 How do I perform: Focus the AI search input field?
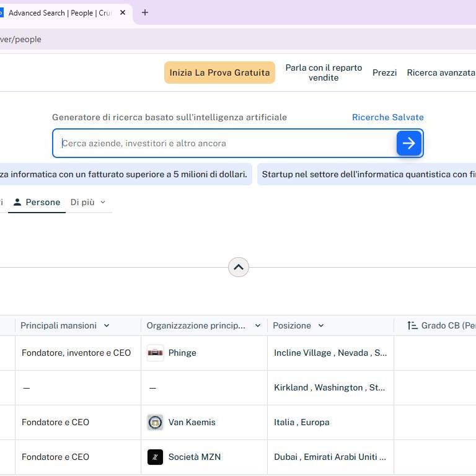click(x=224, y=143)
